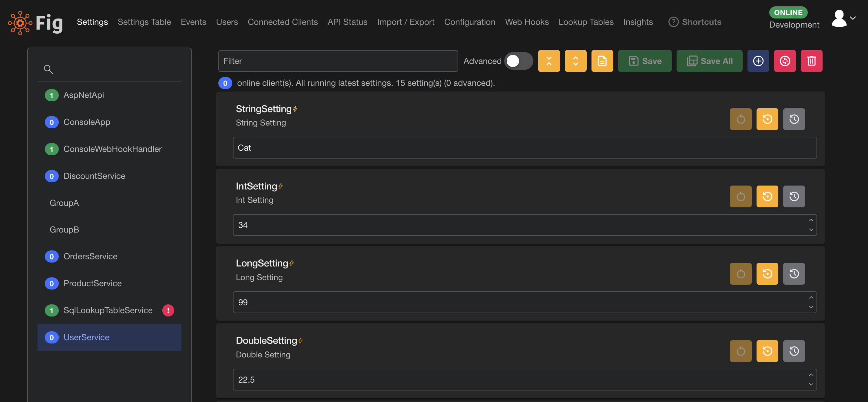The height and width of the screenshot is (402, 868).
Task: Select ConsoleApp client in sidebar
Action: pyautogui.click(x=110, y=122)
